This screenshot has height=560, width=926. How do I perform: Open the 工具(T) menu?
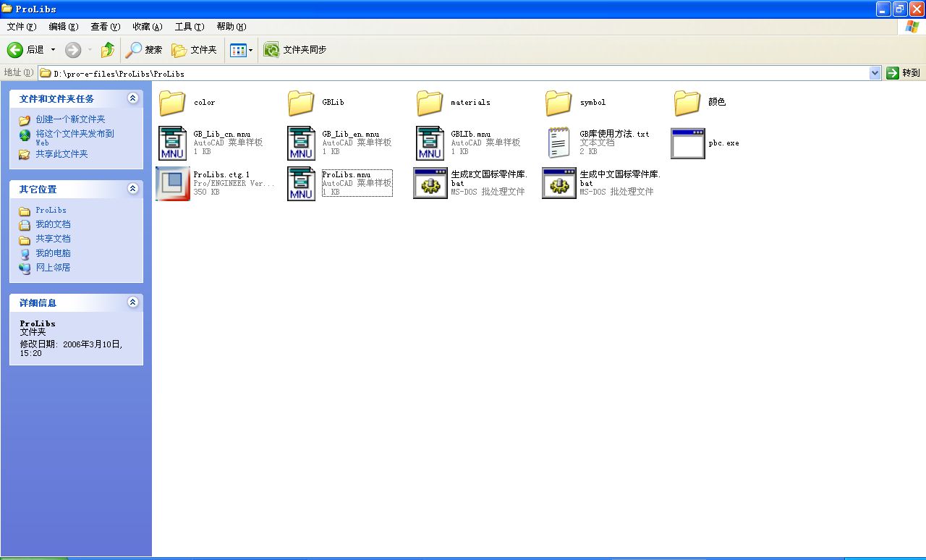pos(190,27)
